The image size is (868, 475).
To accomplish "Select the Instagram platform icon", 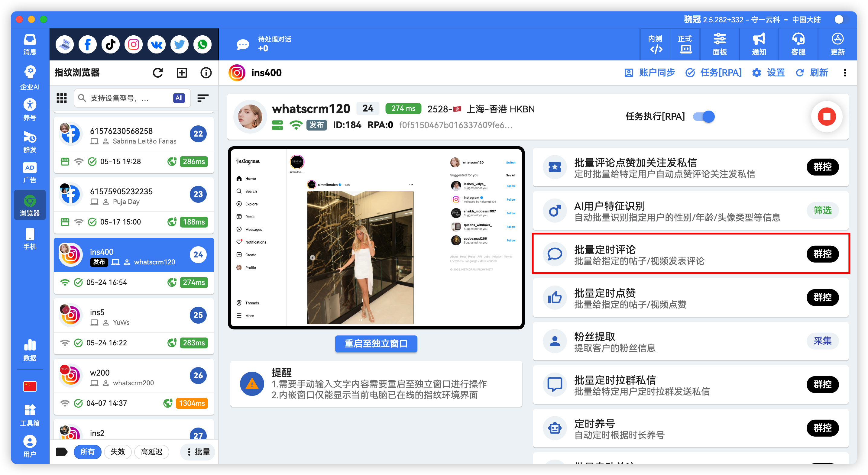I will (x=134, y=44).
